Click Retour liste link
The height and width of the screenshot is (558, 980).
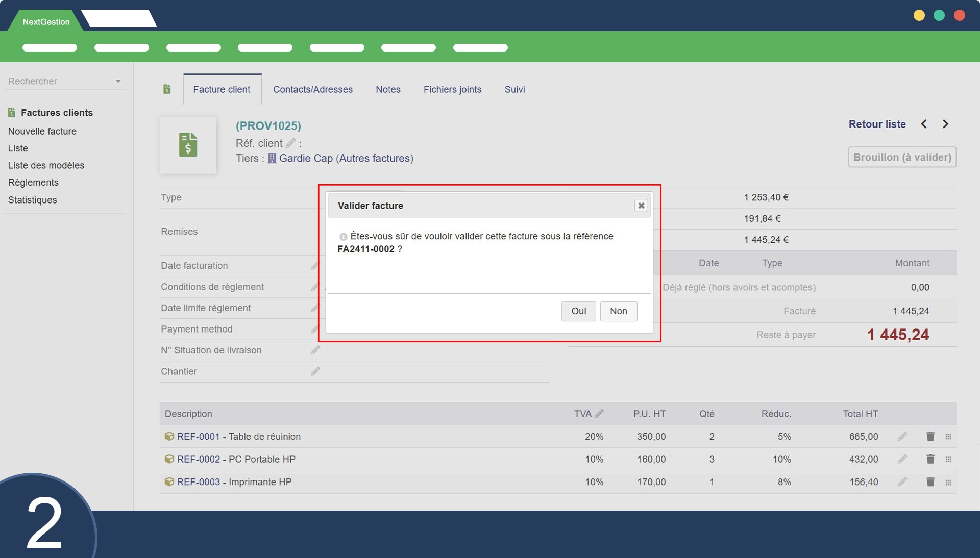click(x=877, y=124)
